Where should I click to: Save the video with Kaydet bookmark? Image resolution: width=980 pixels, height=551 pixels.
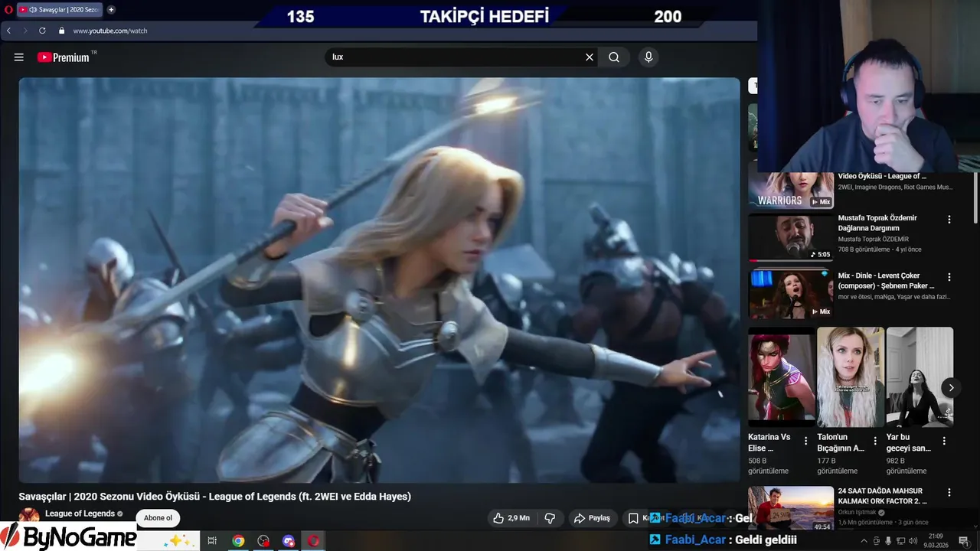coord(645,518)
